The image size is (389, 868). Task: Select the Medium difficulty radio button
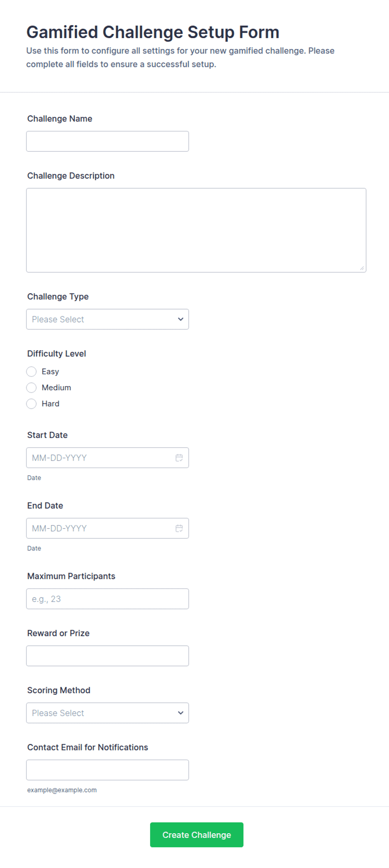31,388
